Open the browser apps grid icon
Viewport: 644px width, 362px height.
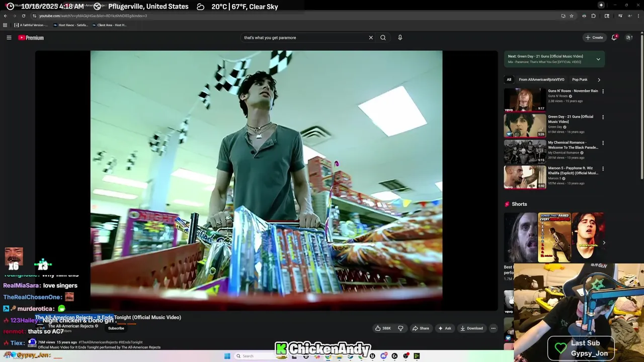(x=5, y=25)
